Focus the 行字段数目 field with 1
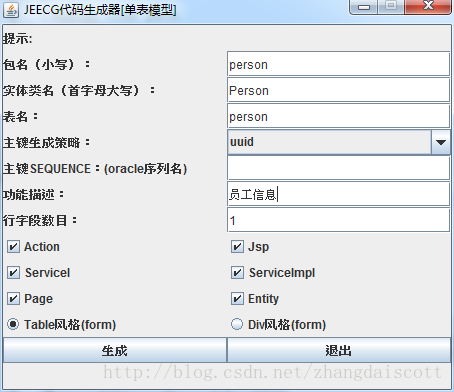 [338, 220]
